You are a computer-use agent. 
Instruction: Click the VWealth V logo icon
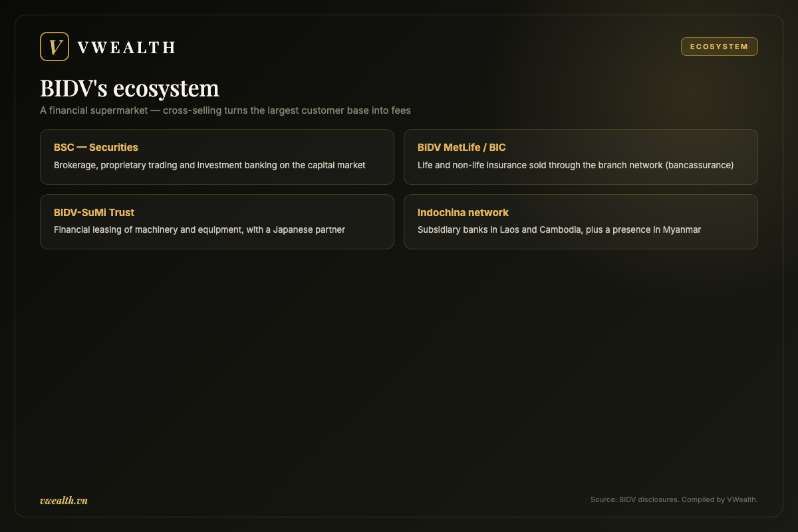(x=55, y=47)
